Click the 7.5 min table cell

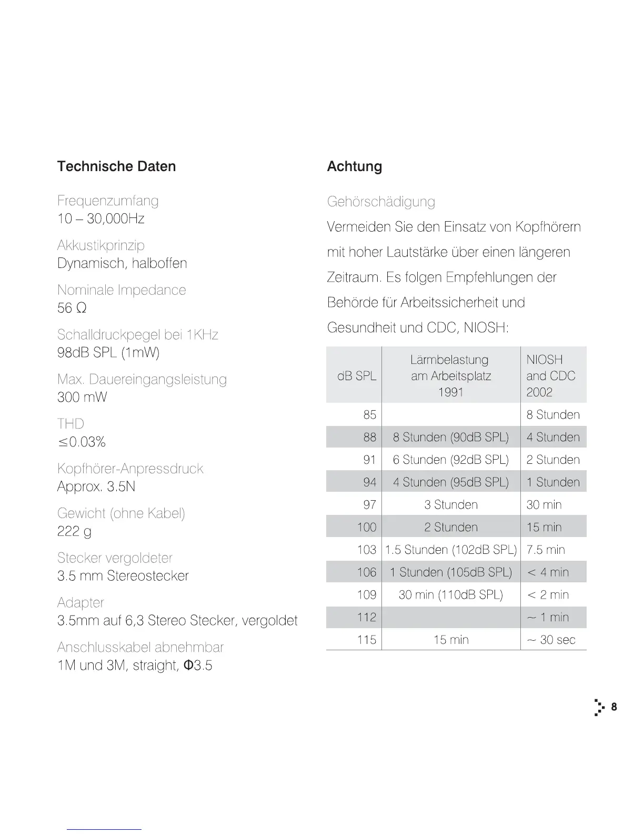coord(546,550)
